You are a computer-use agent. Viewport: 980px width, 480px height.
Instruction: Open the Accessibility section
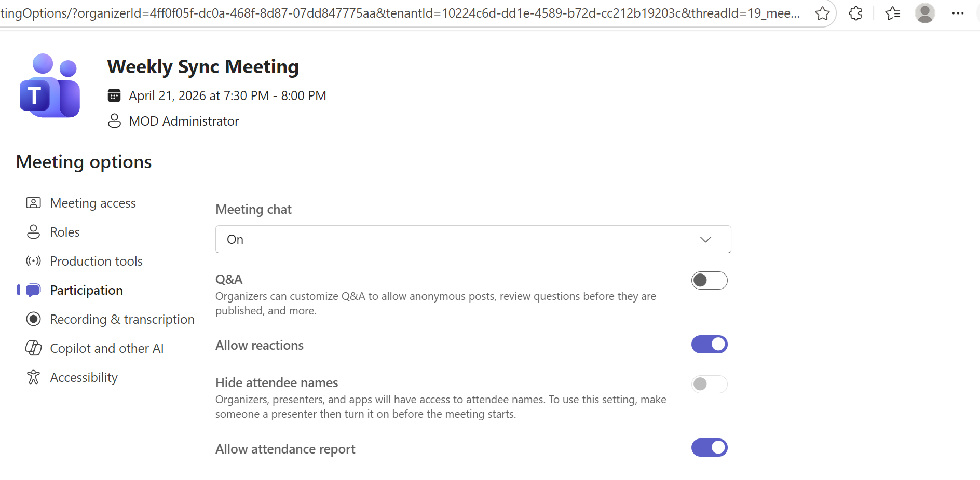(x=84, y=377)
